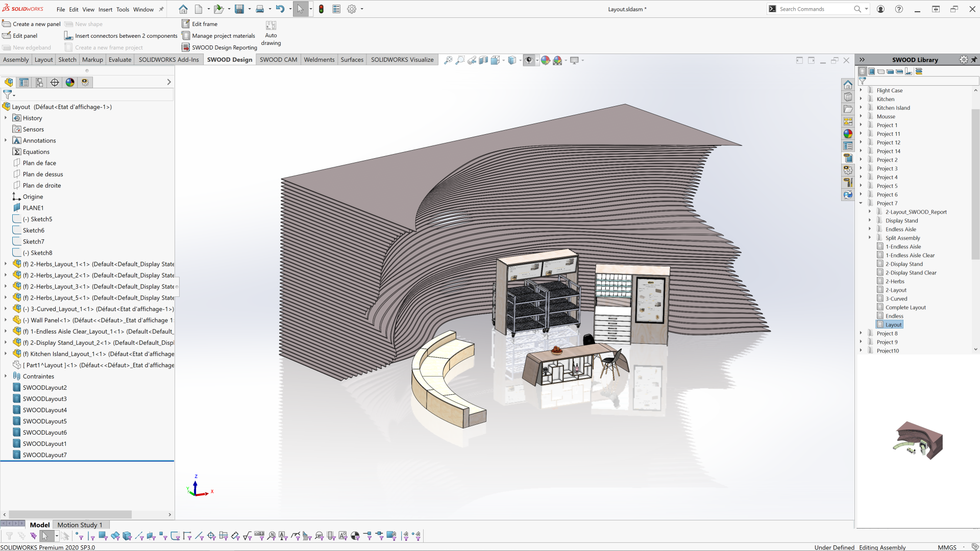Toggle the SWOOD Library auto-show pin

(974, 60)
